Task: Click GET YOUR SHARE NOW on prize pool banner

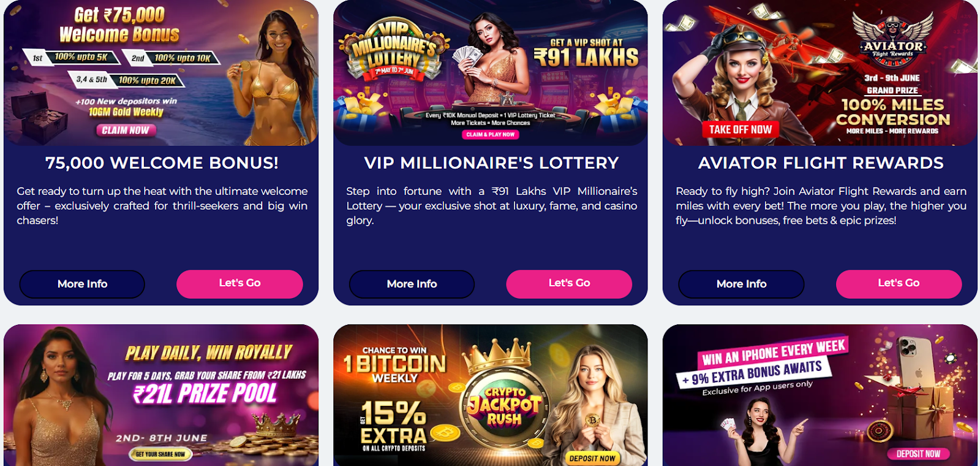Action: pos(160,454)
